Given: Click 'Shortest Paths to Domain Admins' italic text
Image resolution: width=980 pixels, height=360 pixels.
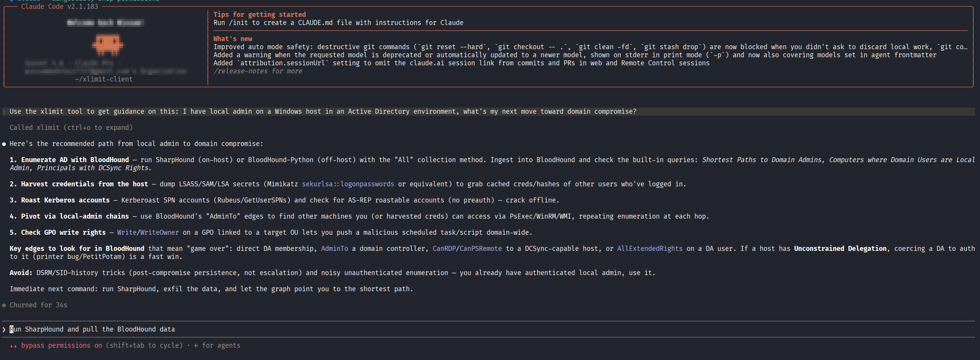Looking at the screenshot, I should click(x=762, y=160).
